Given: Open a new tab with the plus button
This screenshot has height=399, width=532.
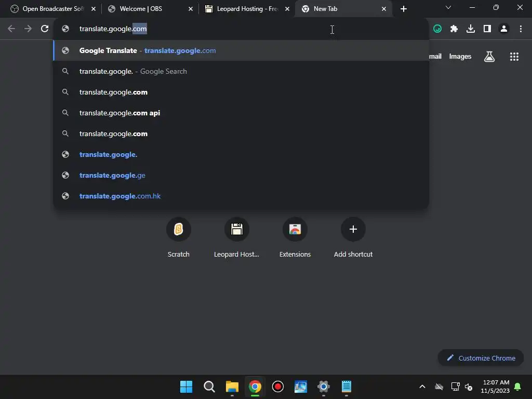Looking at the screenshot, I should click(x=403, y=9).
